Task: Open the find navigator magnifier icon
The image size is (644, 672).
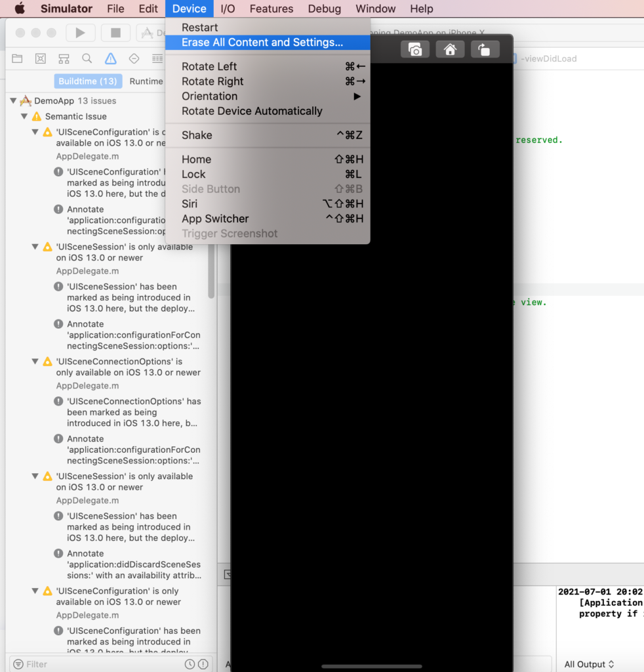Action: 87,58
